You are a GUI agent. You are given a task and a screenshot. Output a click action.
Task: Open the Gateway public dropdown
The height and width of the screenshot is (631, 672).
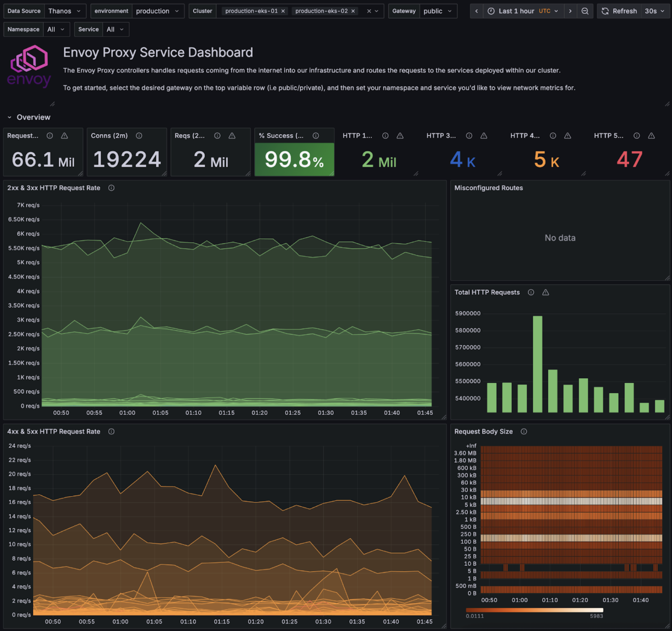tap(438, 11)
